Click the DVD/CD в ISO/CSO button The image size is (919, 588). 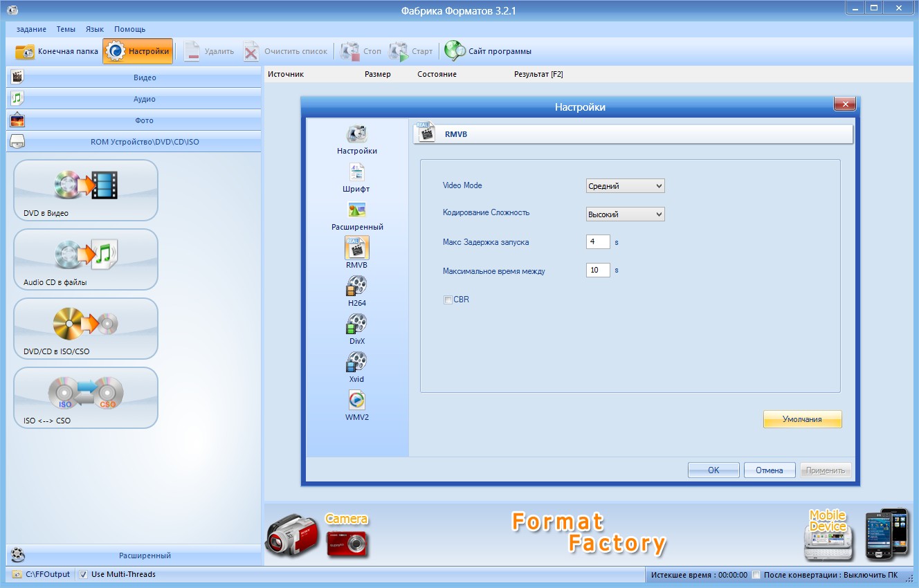[86, 329]
